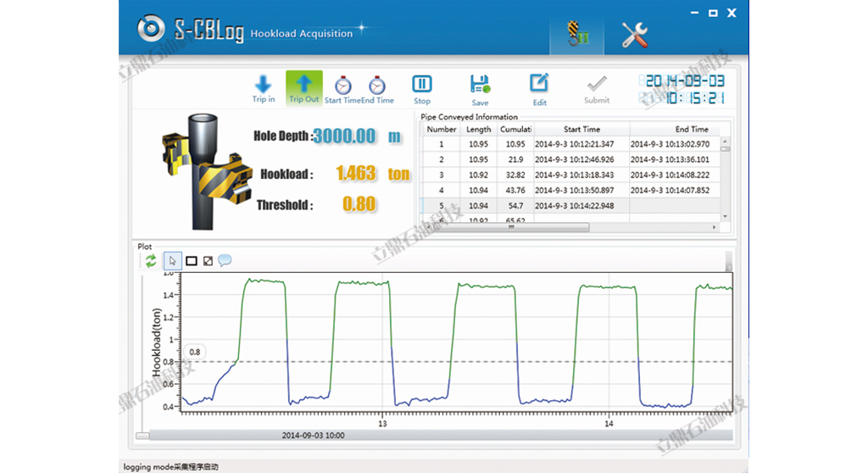Save the logged data
Screen dimensions: 868x473
coord(480,85)
